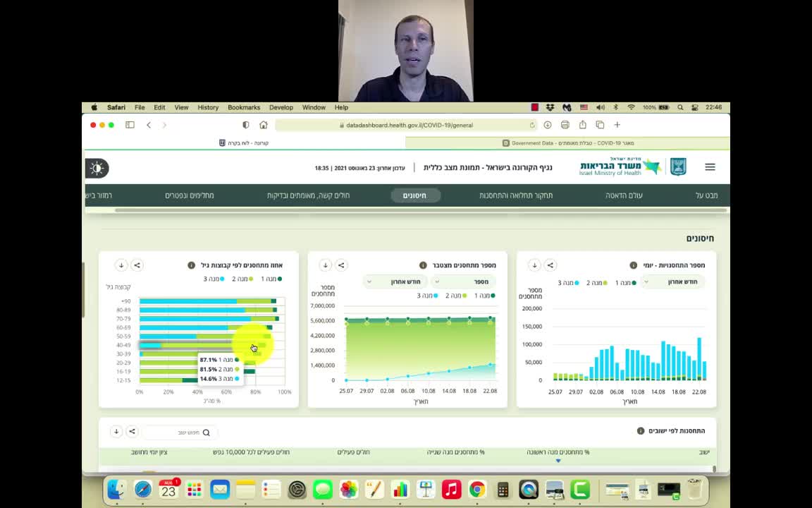Toggle the dark mode contrast button
The width and height of the screenshot is (812, 508).
[97, 168]
